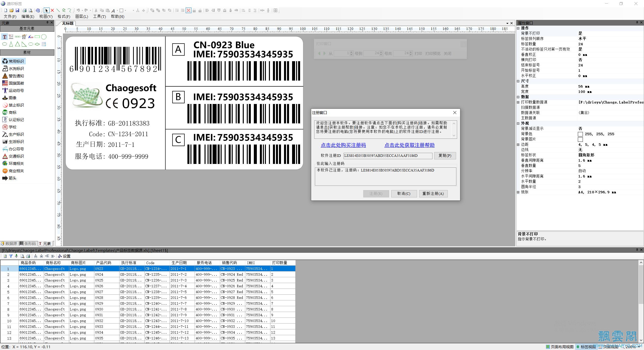Click the 取消(C) button
This screenshot has height=350, width=644.
pyautogui.click(x=404, y=194)
